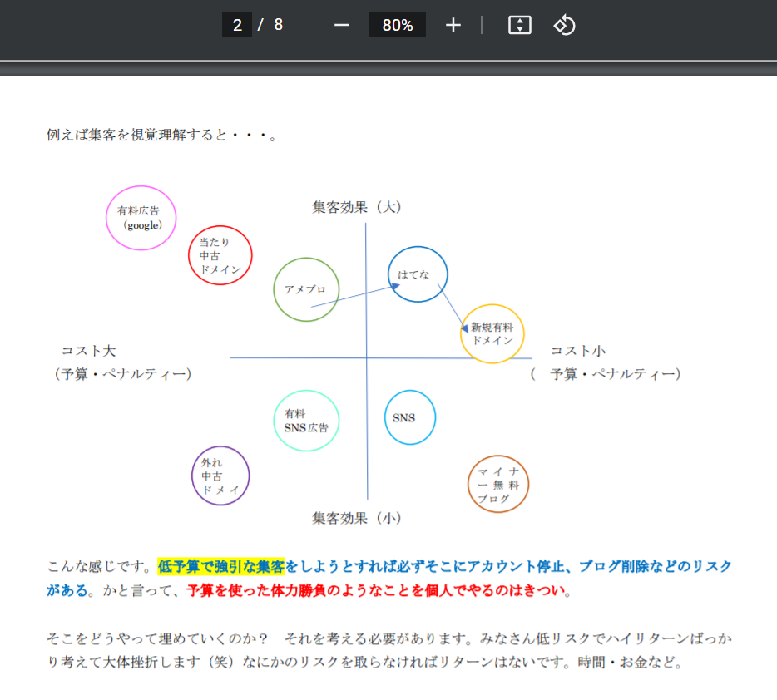
Task: Click the fit to page icon
Action: pyautogui.click(x=520, y=25)
